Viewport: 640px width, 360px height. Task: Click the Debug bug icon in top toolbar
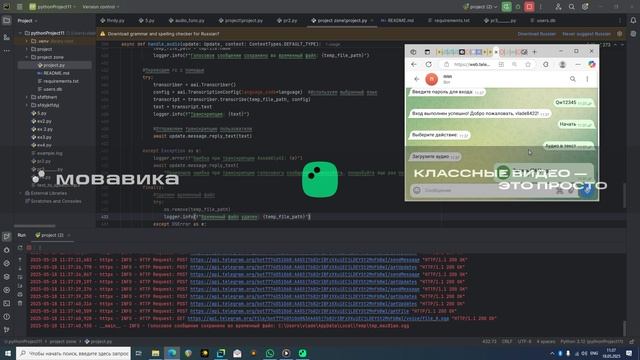(x=518, y=7)
